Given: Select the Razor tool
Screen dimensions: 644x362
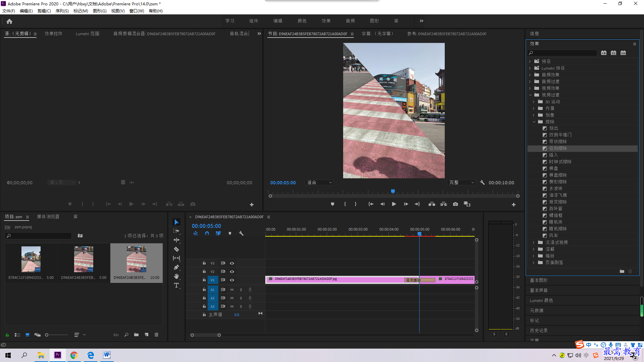Looking at the screenshot, I should click(x=176, y=249).
